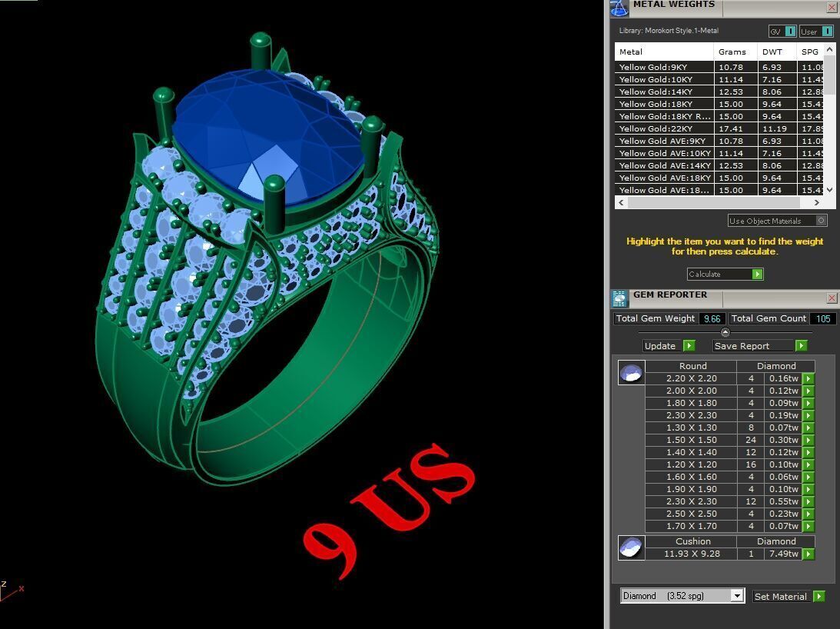This screenshot has height=629, width=840.
Task: Click the Total Gem Weight value 9.66
Action: 712,318
